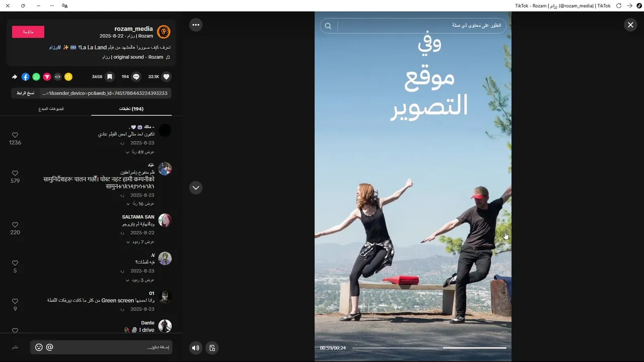Open the three-dot video options menu
The height and width of the screenshot is (362, 644).
click(x=196, y=25)
